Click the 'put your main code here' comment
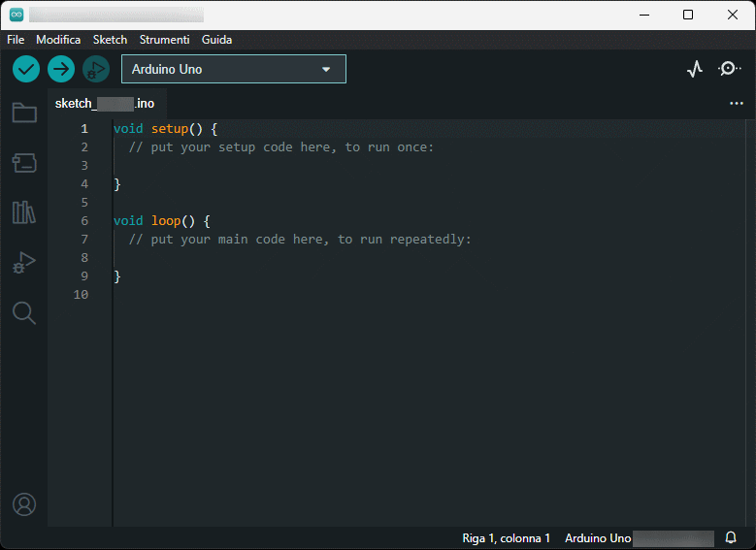 pyautogui.click(x=300, y=239)
